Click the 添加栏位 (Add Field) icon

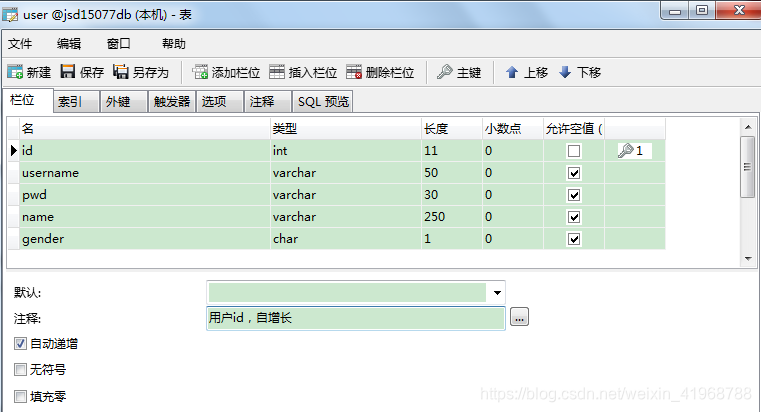pyautogui.click(x=200, y=72)
